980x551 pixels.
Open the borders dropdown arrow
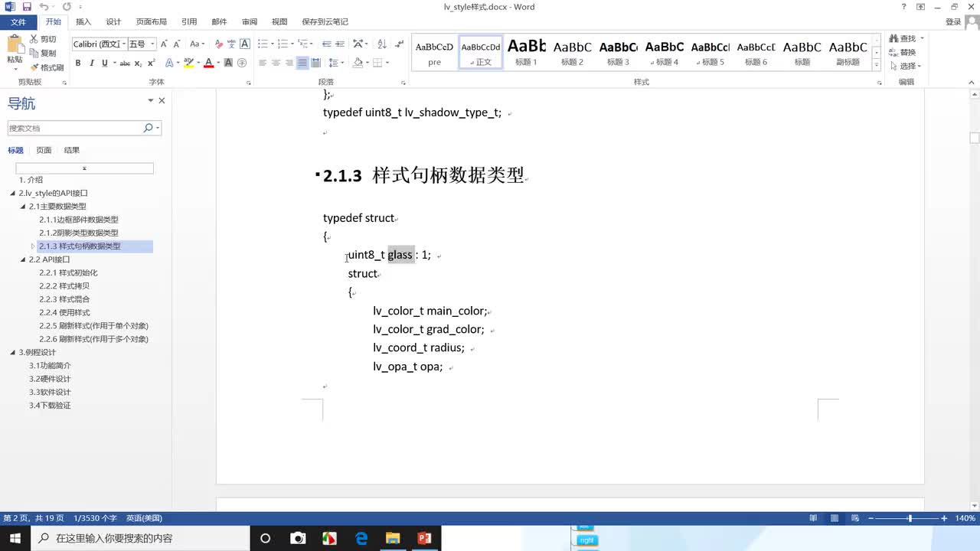point(387,63)
